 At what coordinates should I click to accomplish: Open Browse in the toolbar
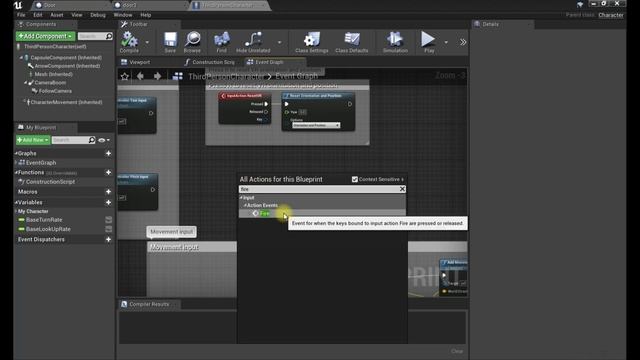(x=192, y=42)
